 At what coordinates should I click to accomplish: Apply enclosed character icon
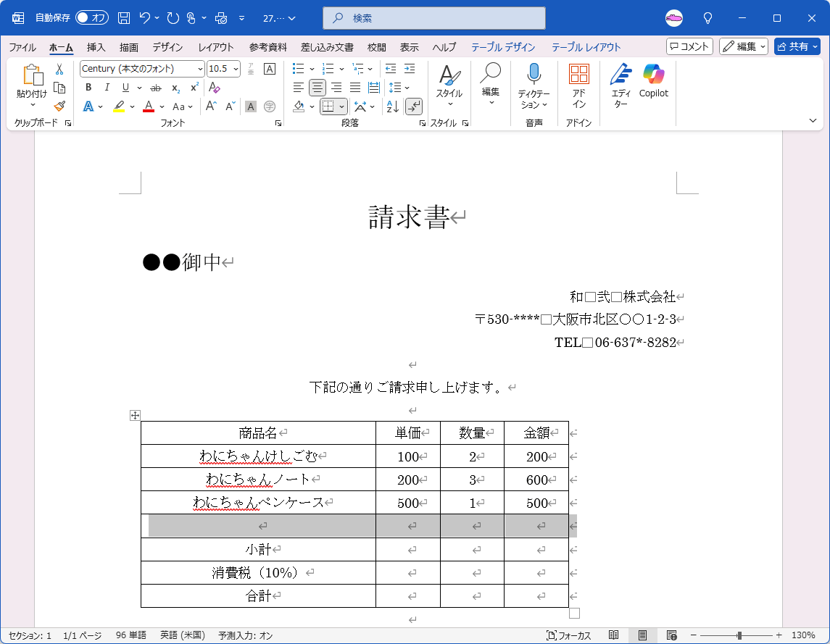pos(270,106)
